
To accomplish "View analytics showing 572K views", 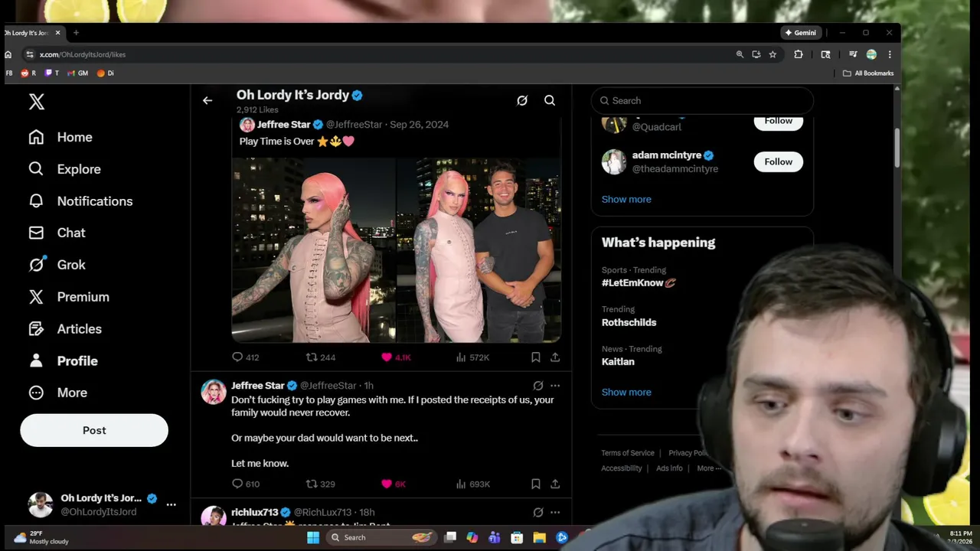I will coord(473,357).
